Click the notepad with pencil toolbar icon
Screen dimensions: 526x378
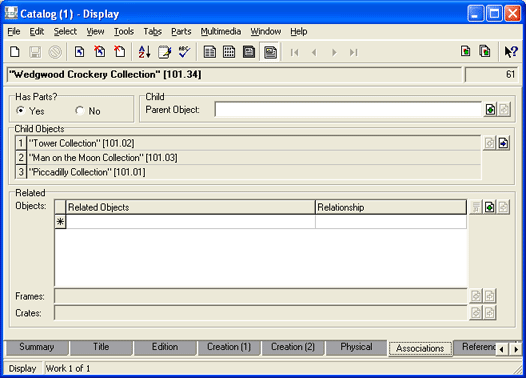point(164,52)
